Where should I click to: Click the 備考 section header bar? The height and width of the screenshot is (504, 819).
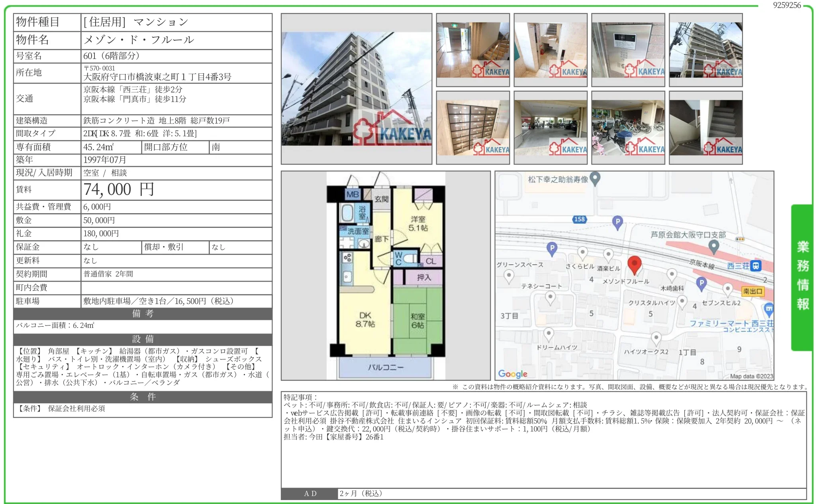pos(143,314)
